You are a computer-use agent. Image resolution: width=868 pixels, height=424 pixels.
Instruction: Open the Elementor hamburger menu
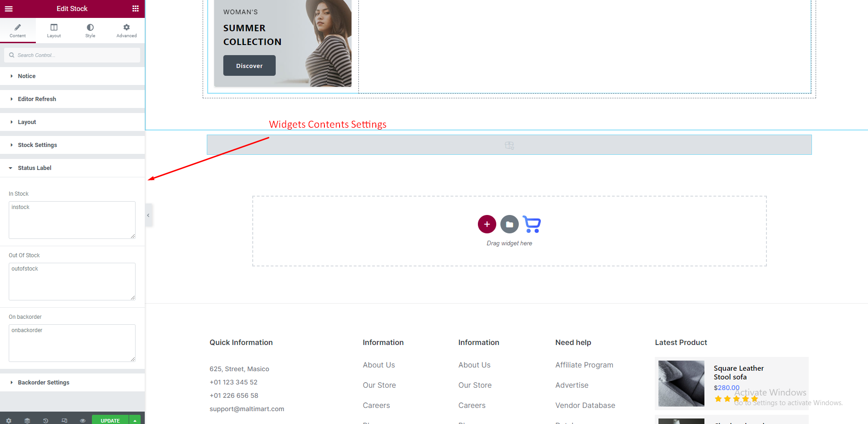[x=9, y=9]
